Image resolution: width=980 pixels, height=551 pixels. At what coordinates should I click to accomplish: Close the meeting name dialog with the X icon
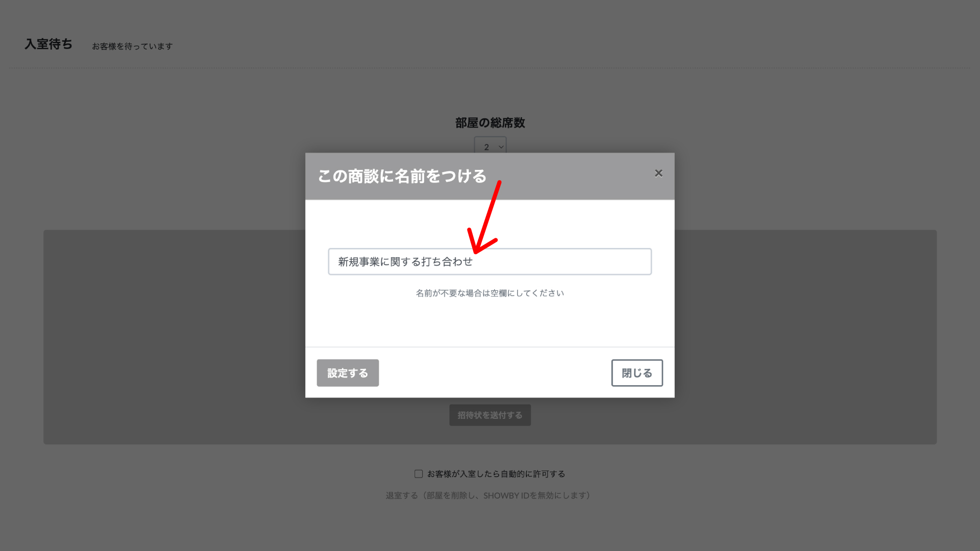(x=658, y=173)
